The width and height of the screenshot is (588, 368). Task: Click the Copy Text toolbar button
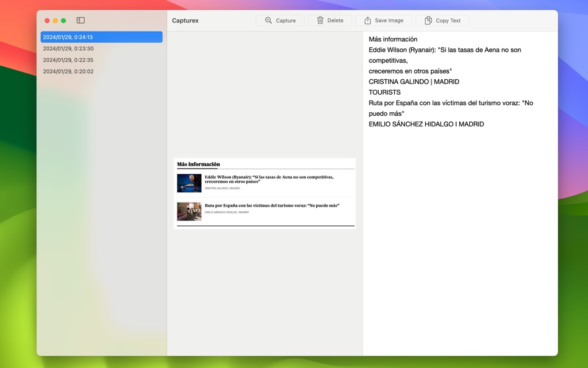[x=442, y=20]
